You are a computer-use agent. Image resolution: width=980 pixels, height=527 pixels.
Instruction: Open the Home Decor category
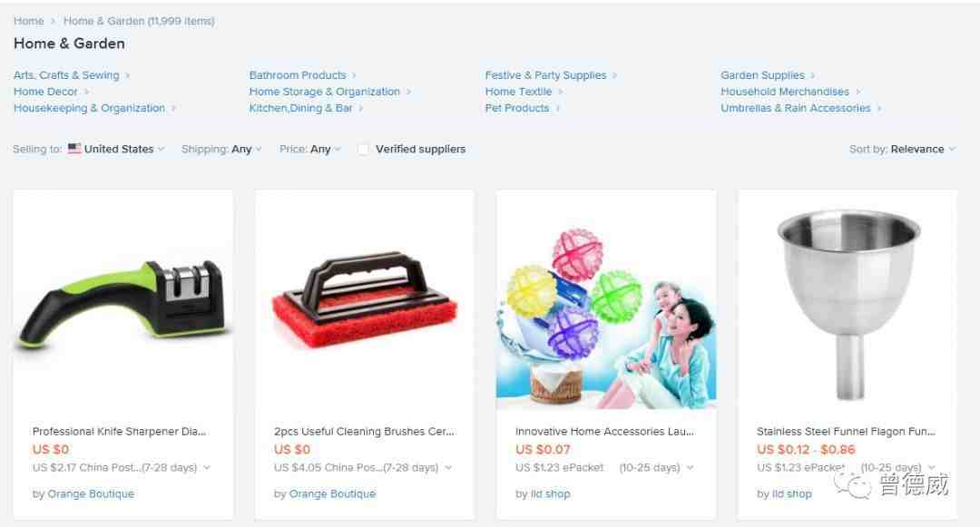(x=45, y=92)
